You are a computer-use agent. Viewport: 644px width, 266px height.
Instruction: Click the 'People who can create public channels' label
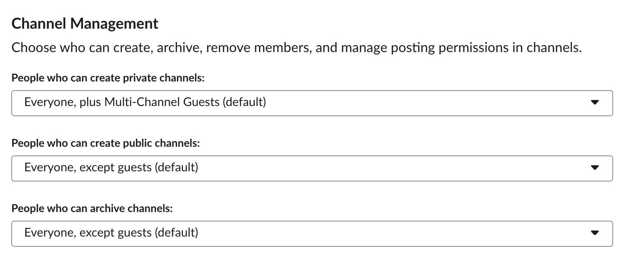click(x=106, y=143)
